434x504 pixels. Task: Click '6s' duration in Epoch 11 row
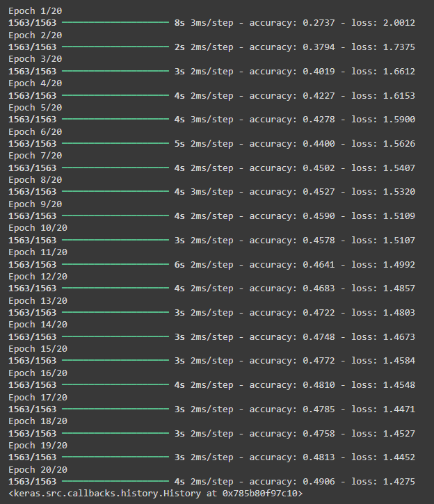(179, 265)
